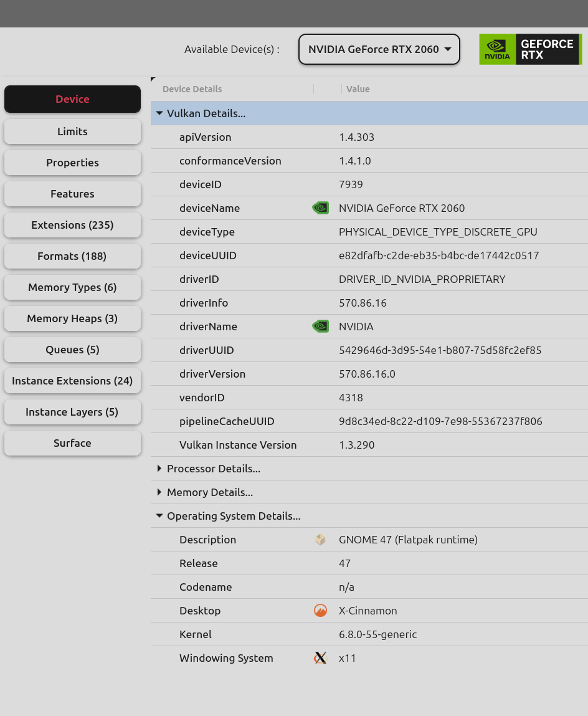The image size is (588, 716).
Task: Switch to the Device tab
Action: point(73,99)
